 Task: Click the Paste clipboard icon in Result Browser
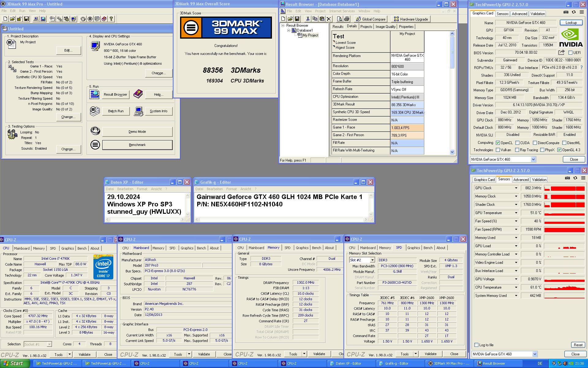[x=322, y=19]
